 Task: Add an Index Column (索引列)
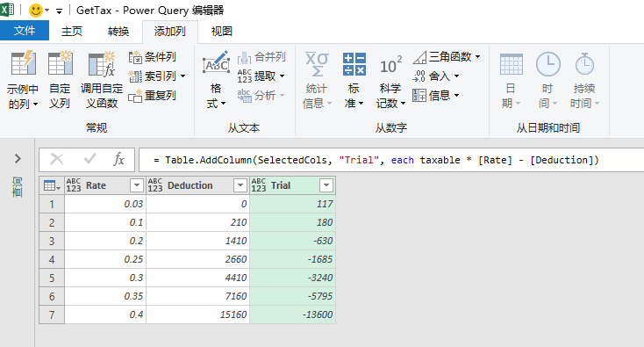(x=157, y=76)
